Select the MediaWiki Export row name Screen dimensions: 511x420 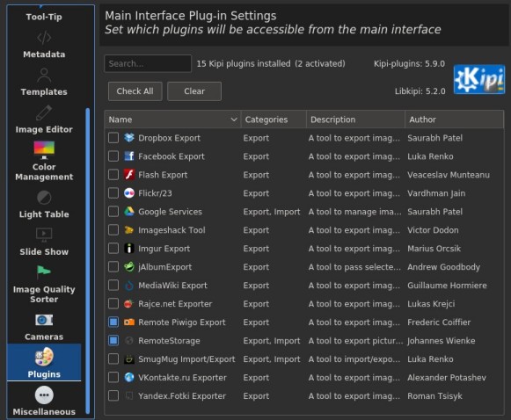point(172,286)
